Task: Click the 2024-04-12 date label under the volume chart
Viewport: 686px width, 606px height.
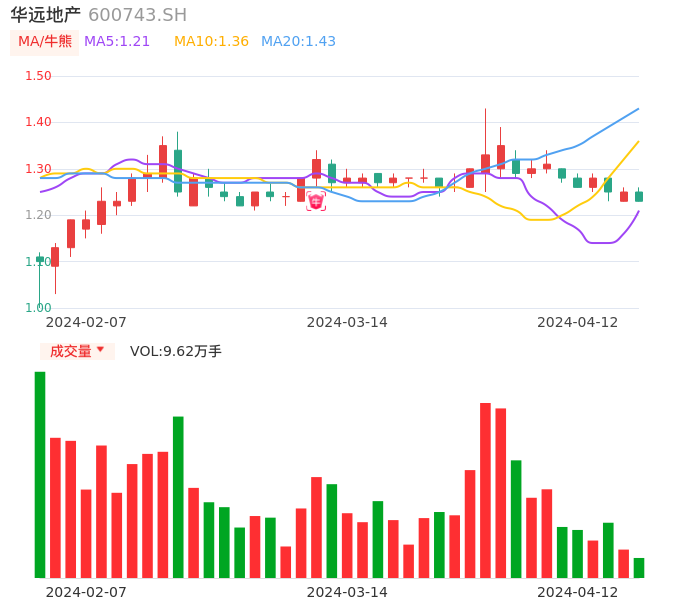Action: pyautogui.click(x=578, y=591)
